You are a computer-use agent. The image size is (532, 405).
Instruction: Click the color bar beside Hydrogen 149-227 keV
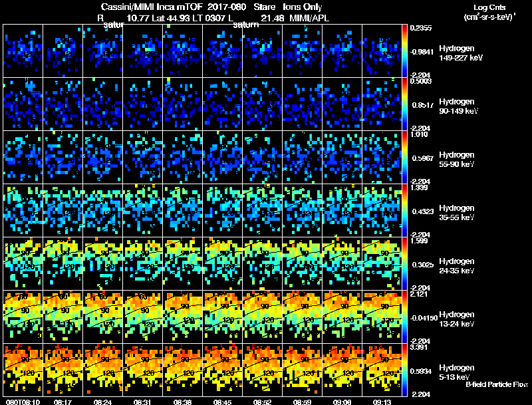click(x=404, y=51)
